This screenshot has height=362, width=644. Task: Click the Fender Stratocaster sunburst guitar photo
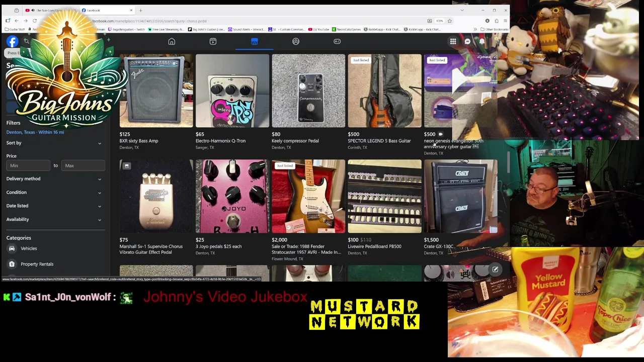(x=308, y=196)
